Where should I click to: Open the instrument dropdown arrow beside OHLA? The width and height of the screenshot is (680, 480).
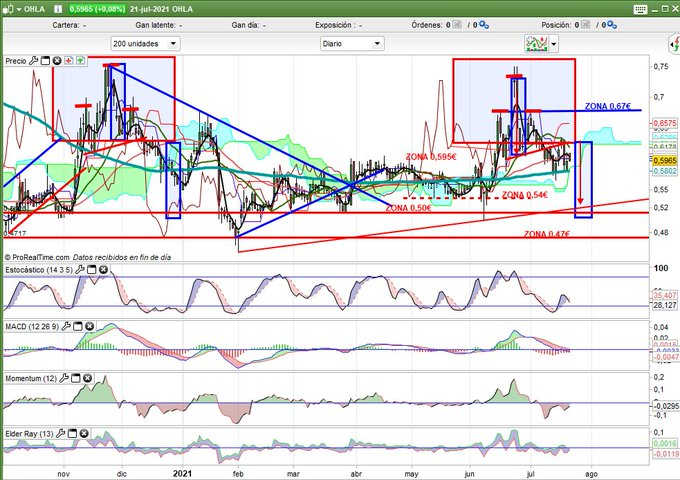tap(19, 9)
